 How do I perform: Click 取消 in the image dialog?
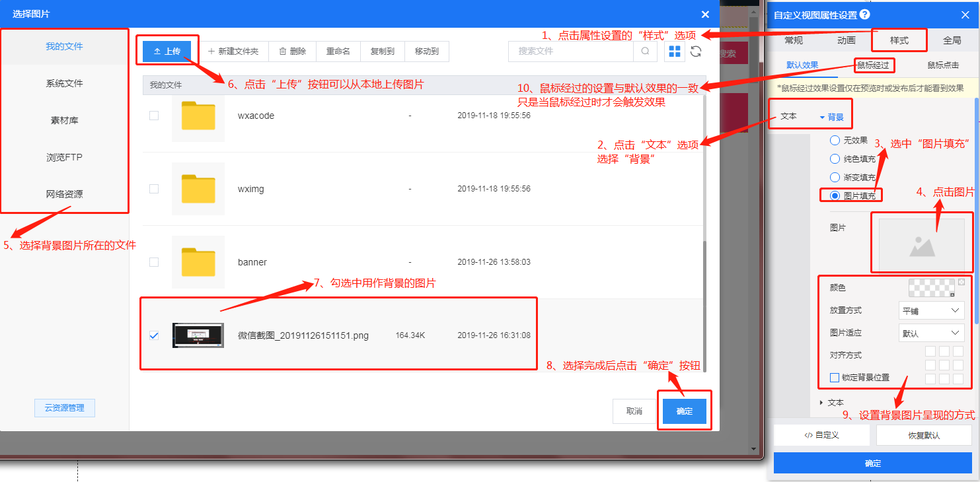(634, 411)
